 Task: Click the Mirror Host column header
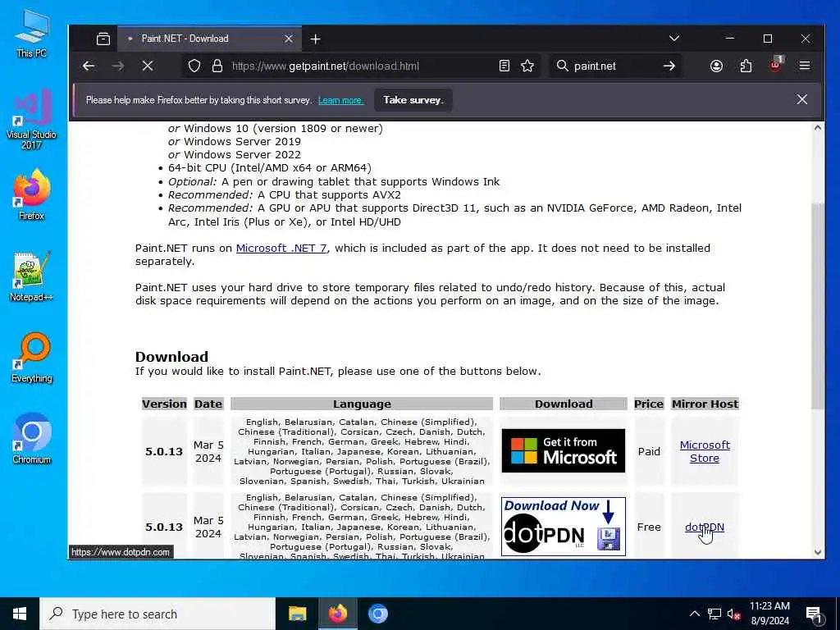pos(705,404)
